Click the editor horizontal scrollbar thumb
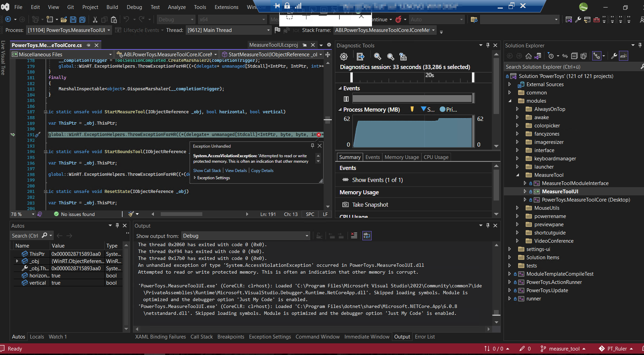The height and width of the screenshot is (355, 644). (181, 214)
